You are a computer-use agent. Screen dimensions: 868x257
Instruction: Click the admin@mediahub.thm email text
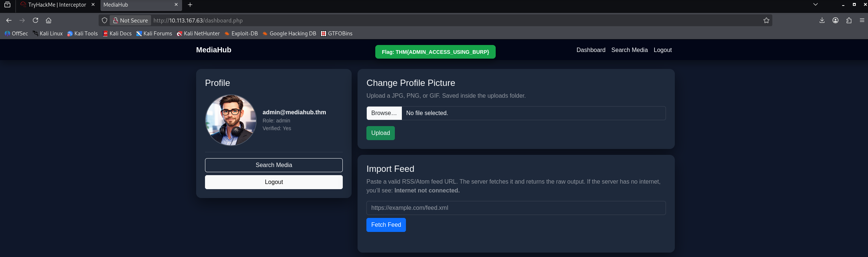point(294,112)
